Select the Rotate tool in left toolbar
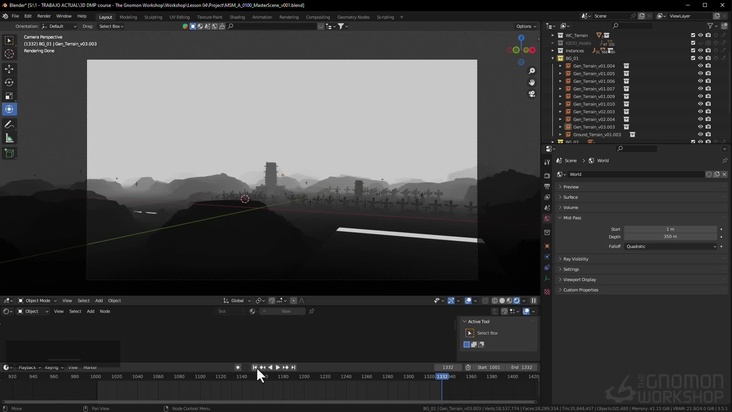 (9, 83)
